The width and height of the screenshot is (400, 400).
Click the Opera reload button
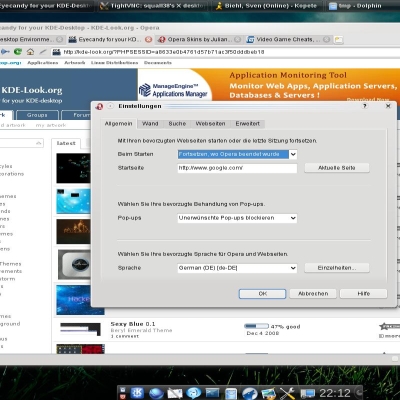coord(18,52)
